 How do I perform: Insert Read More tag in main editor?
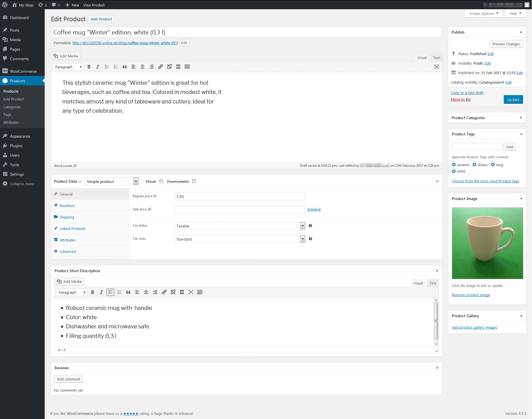[x=178, y=67]
